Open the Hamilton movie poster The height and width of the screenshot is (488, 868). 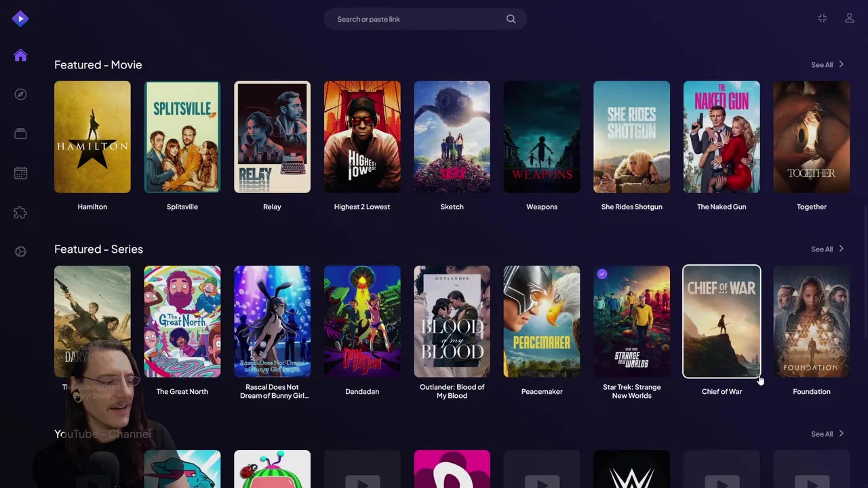92,137
